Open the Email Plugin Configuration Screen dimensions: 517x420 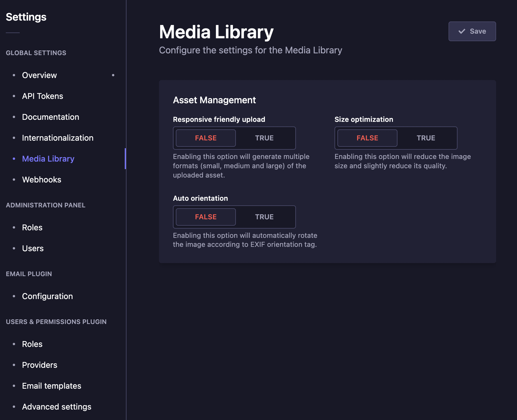pyautogui.click(x=47, y=296)
